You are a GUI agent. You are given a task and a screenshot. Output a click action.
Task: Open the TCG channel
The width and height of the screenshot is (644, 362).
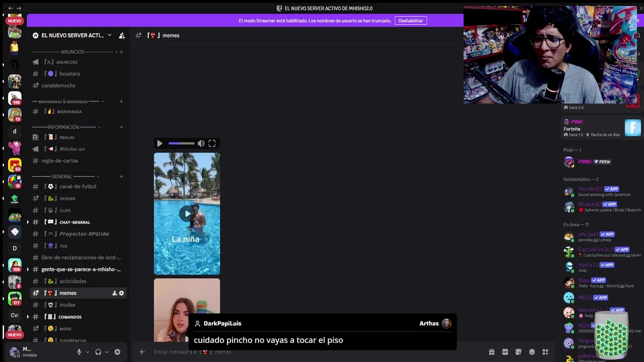point(77,246)
